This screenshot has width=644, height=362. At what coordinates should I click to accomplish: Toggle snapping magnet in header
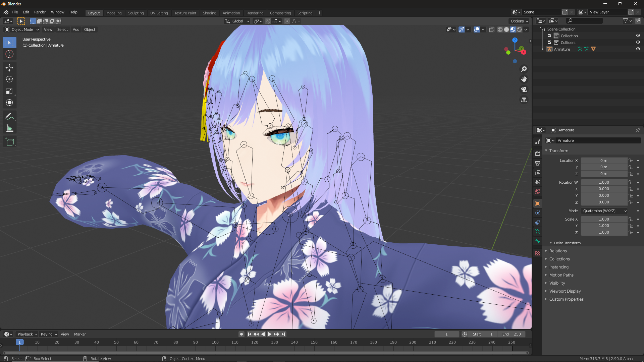(x=268, y=21)
